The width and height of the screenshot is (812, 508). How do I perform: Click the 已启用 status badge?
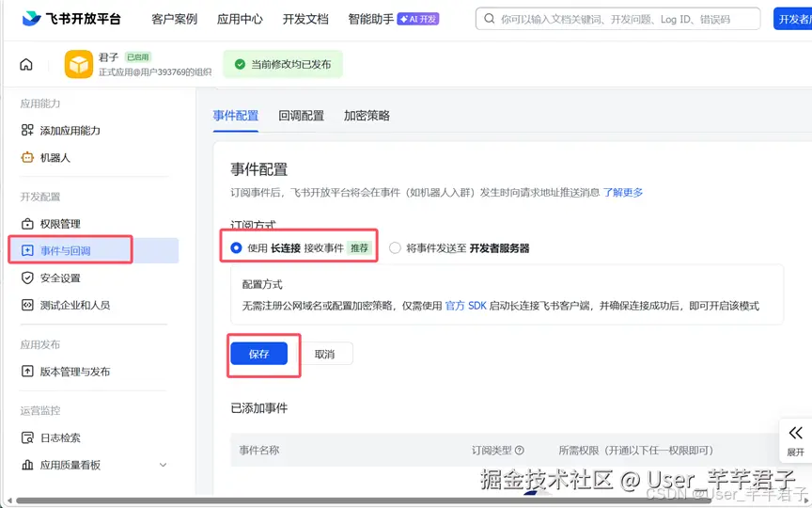pyautogui.click(x=138, y=57)
